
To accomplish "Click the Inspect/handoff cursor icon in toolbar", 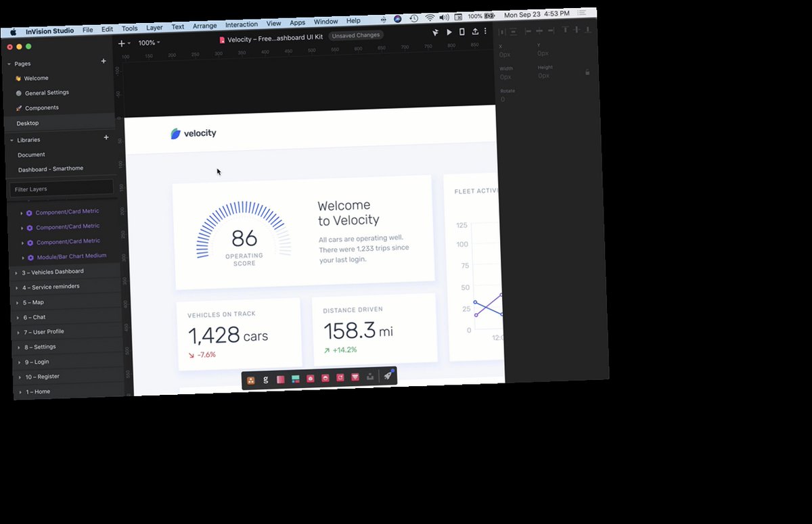I will coord(435,32).
